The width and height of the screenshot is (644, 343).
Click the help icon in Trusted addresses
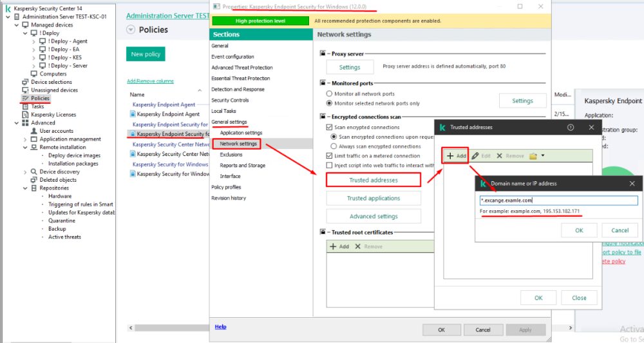point(570,128)
